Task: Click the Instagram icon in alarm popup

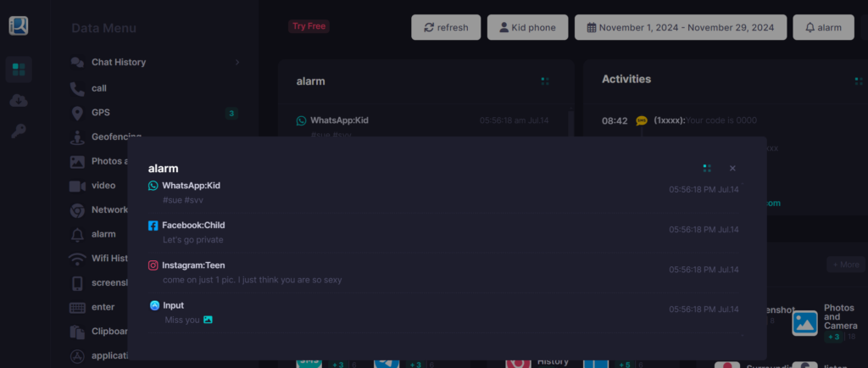Action: [x=153, y=265]
